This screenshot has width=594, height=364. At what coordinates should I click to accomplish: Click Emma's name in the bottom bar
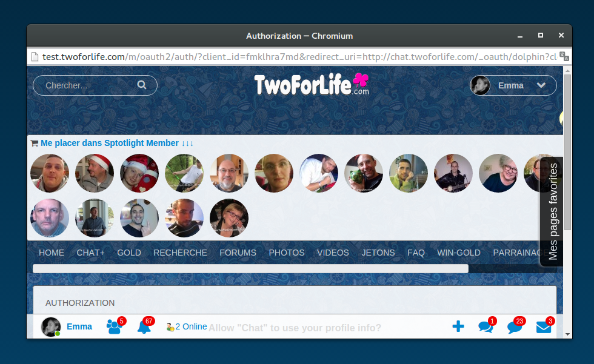[x=79, y=326]
